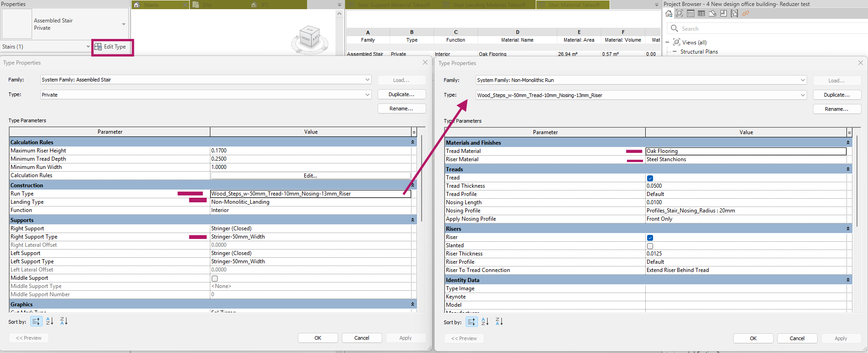Screen dimensions: 868x353
Task: Click the sheets icon in Project Browser toolbar
Action: (713, 13)
